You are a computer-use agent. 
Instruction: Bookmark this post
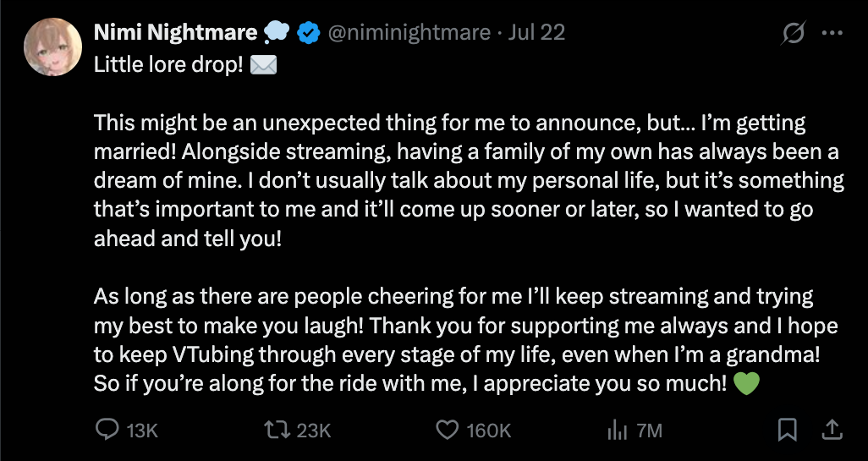click(x=788, y=431)
